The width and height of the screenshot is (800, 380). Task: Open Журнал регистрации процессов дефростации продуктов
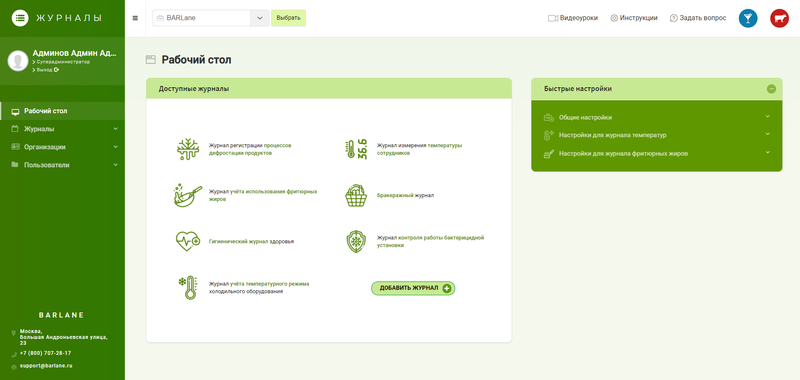[x=250, y=149]
